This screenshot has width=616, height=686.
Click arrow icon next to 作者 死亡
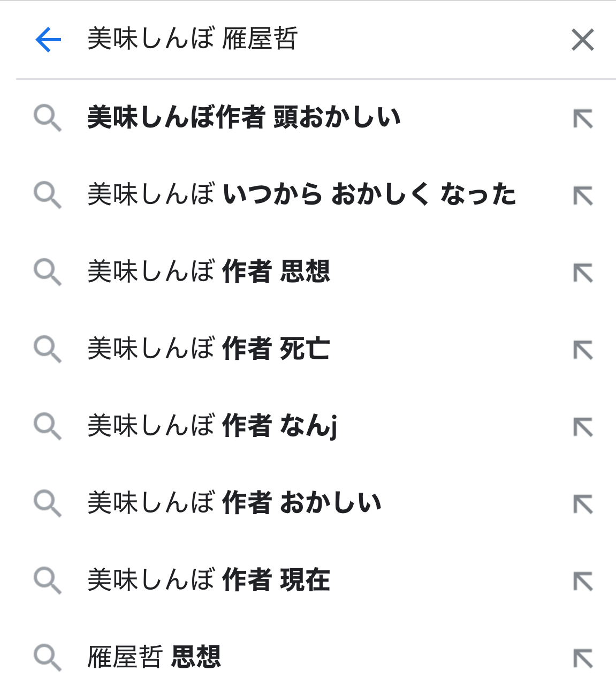tap(583, 350)
